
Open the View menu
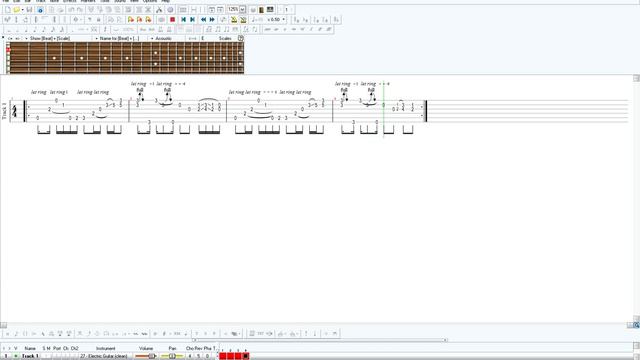[134, 1]
